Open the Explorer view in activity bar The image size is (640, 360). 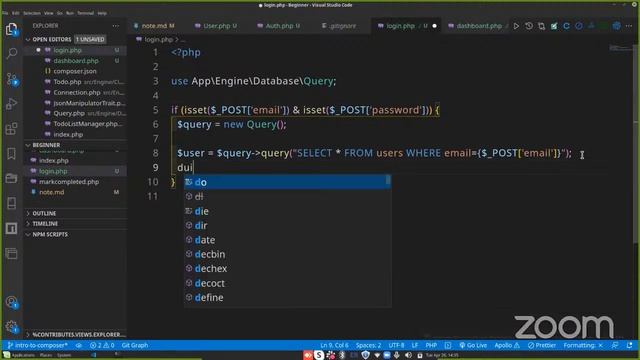click(x=11, y=29)
